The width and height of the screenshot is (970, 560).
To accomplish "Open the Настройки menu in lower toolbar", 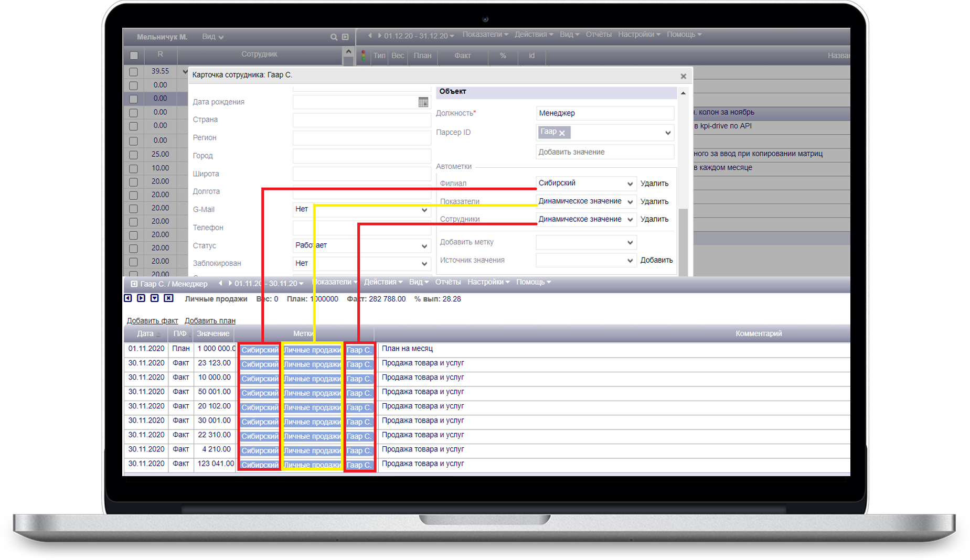I will [x=488, y=282].
